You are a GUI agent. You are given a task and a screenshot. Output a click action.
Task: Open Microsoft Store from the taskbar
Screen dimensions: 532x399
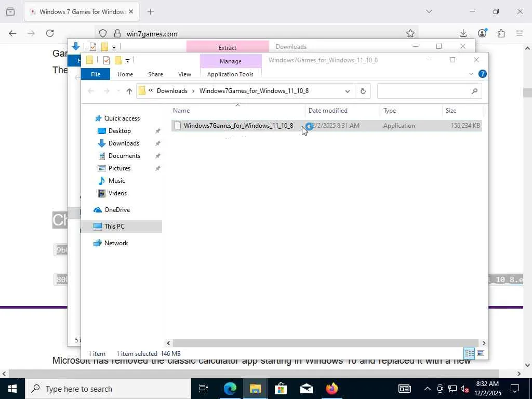[x=281, y=389]
